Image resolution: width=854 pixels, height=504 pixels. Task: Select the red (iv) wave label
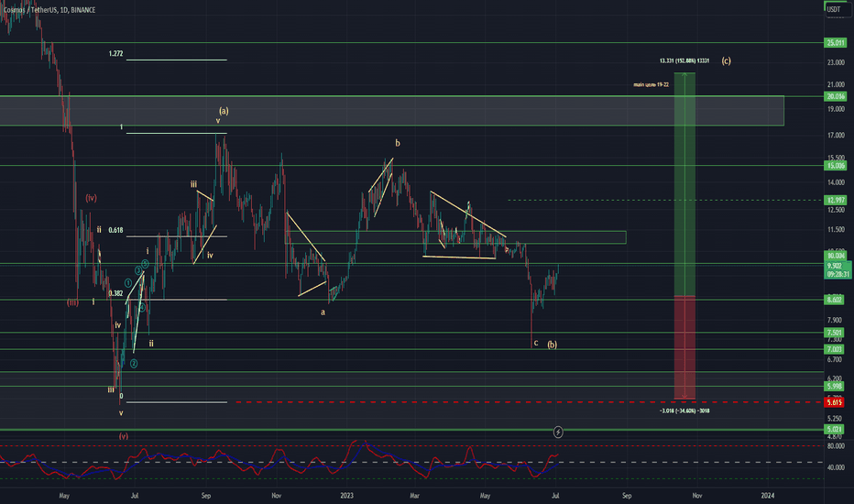(x=91, y=198)
